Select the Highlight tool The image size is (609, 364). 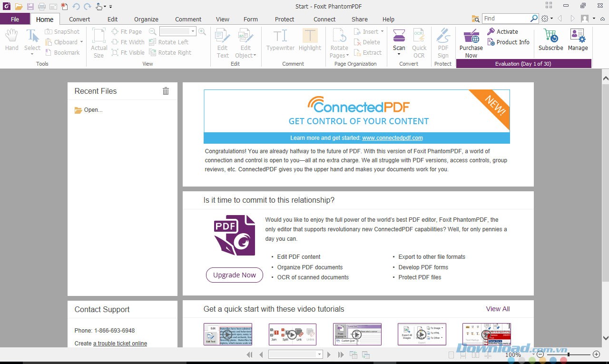(x=310, y=41)
